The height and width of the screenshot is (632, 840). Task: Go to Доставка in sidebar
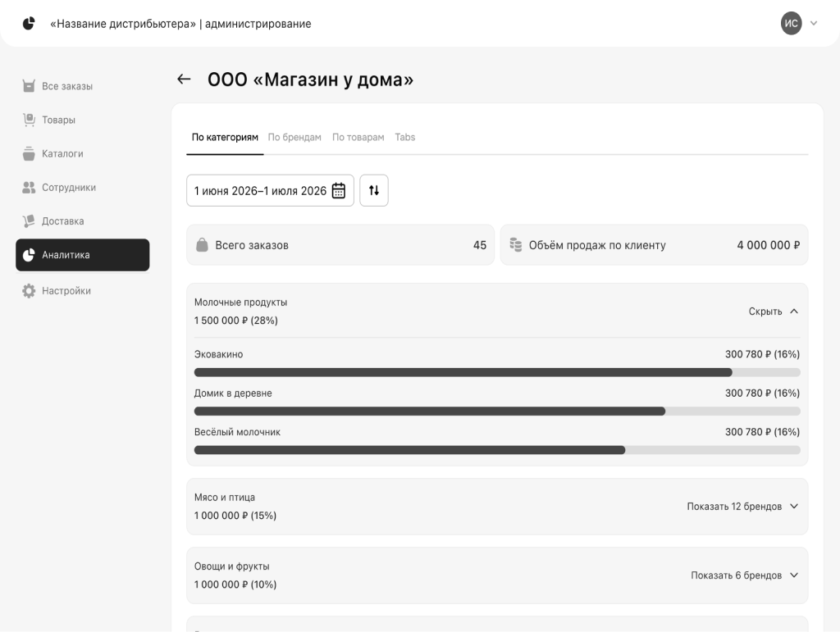83,221
